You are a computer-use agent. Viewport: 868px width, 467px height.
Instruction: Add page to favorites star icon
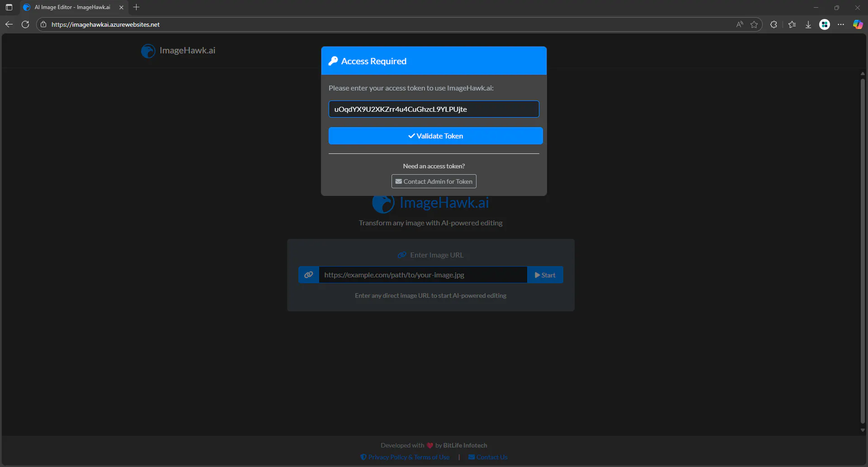pyautogui.click(x=754, y=24)
